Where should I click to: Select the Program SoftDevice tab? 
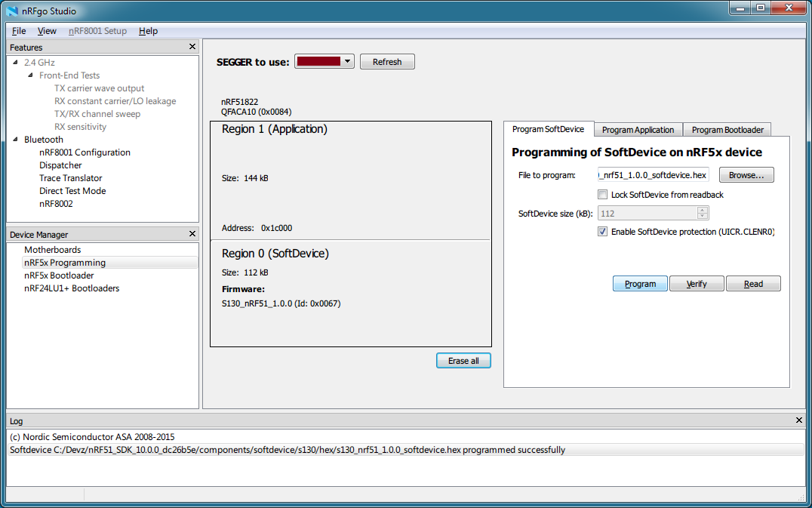548,129
